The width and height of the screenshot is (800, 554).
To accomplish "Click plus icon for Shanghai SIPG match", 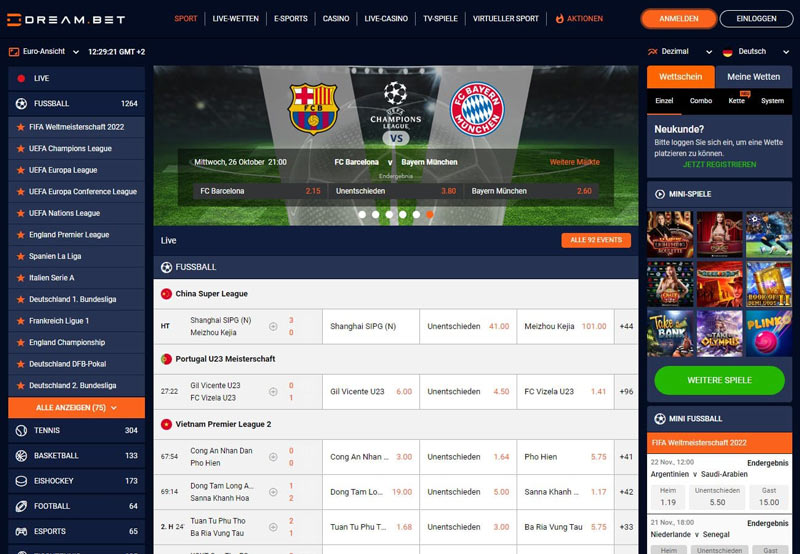I will [273, 326].
